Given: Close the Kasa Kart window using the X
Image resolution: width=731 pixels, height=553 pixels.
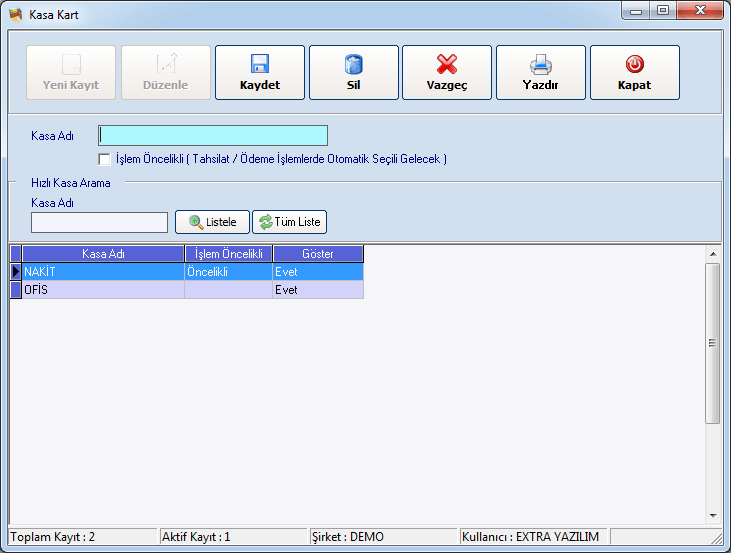Looking at the screenshot, I should 700,10.
